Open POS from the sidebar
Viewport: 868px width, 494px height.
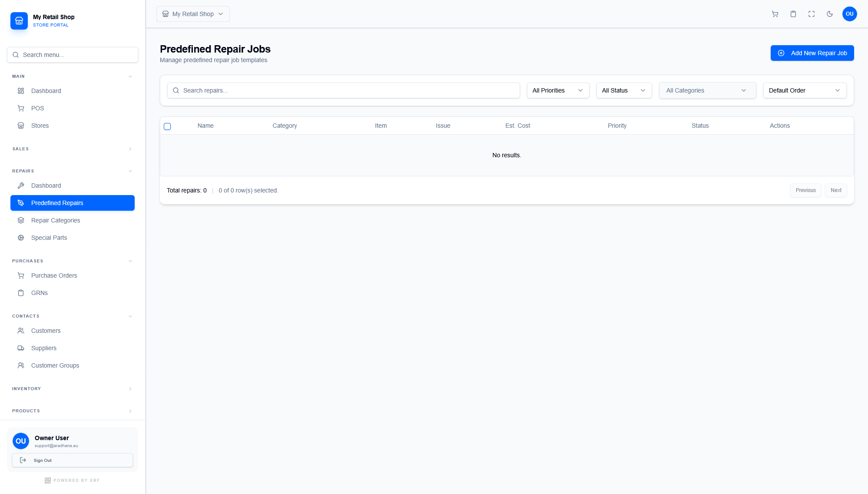tap(72, 108)
